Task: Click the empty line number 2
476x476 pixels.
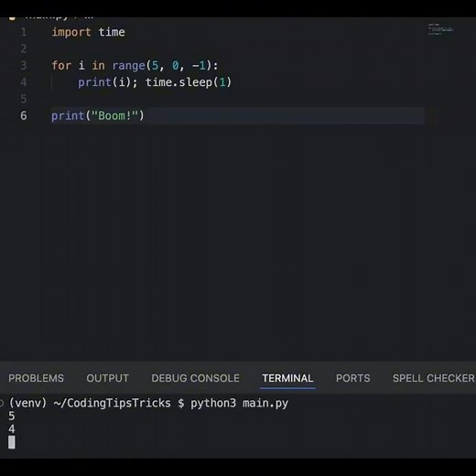Action: point(24,49)
